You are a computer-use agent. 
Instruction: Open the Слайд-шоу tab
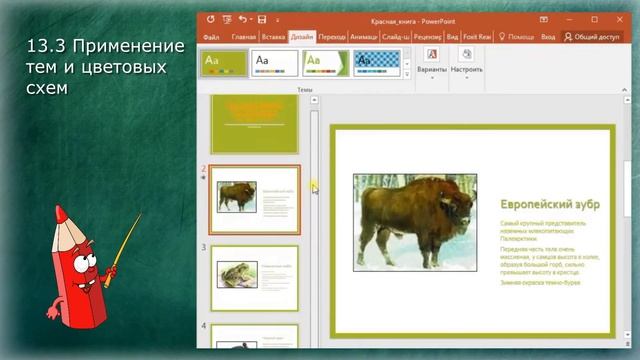click(x=396, y=37)
